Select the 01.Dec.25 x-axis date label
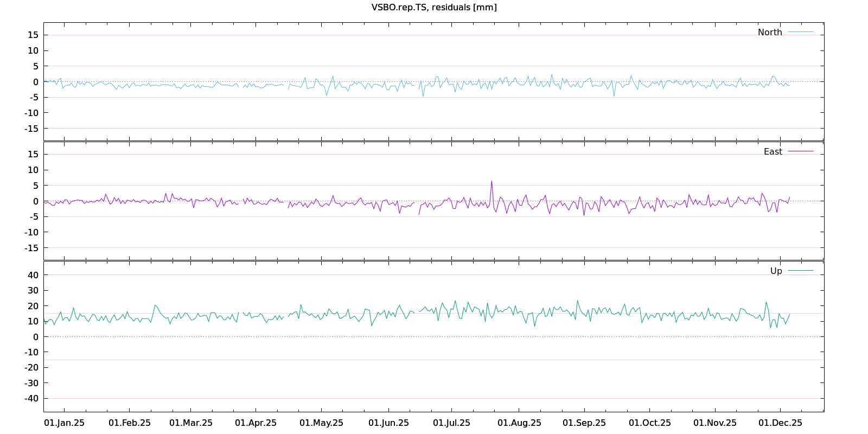 (780, 423)
